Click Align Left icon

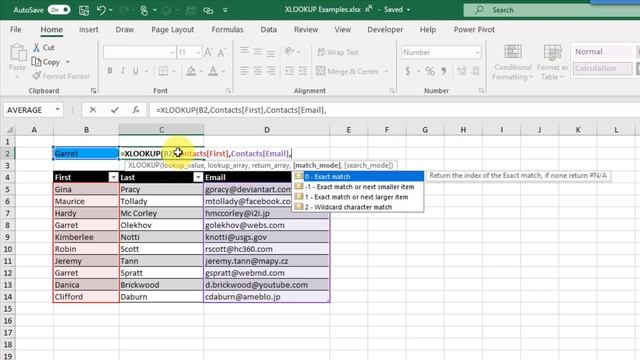click(x=244, y=71)
